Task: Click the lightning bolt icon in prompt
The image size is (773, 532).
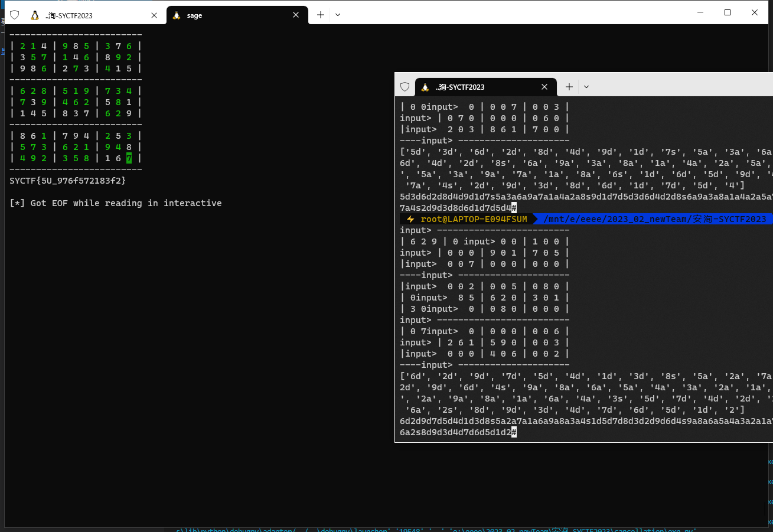Action: pos(410,219)
